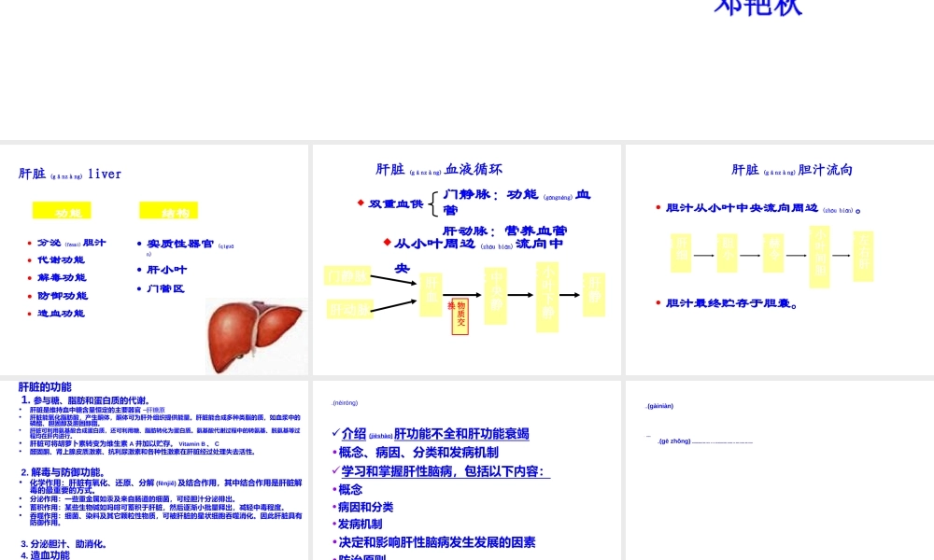Select the 肝动脉 yellow flowchart box
This screenshot has width=934, height=560.
[350, 307]
